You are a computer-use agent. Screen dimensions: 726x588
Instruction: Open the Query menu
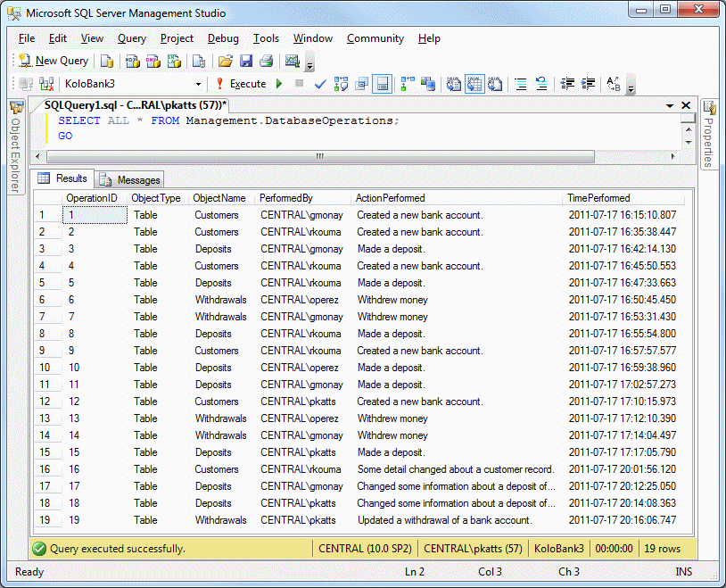tap(132, 38)
